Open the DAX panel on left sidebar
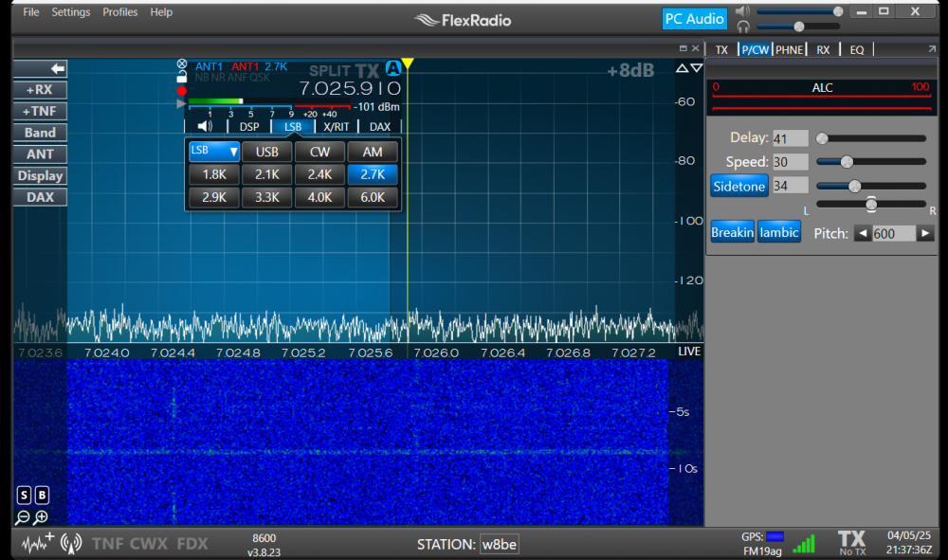Image resolution: width=948 pixels, height=560 pixels. pos(40,197)
